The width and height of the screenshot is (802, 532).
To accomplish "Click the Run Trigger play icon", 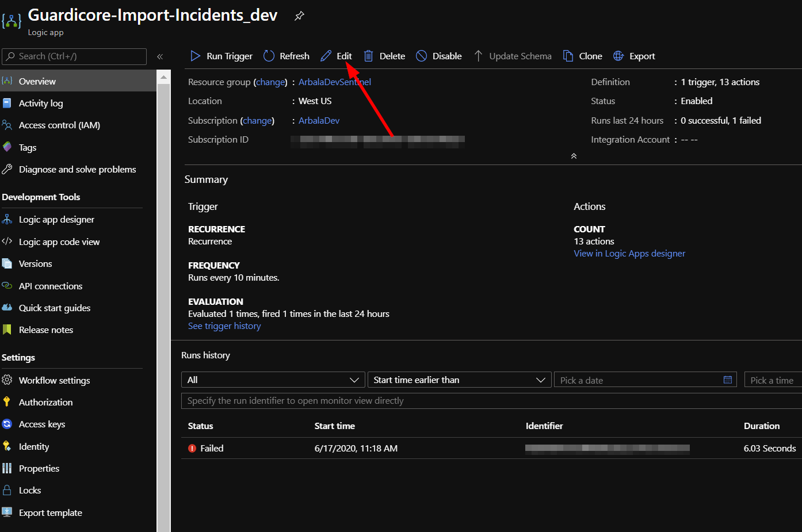I will [196, 56].
